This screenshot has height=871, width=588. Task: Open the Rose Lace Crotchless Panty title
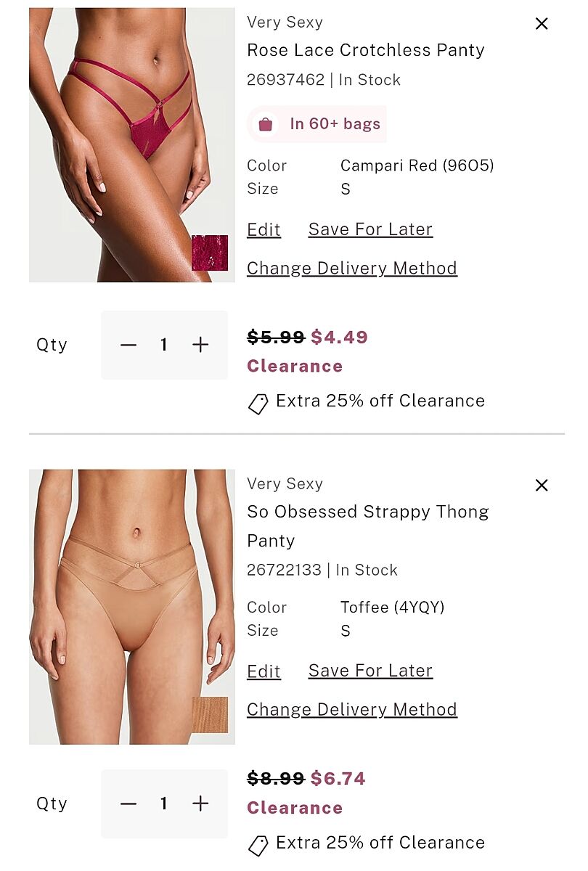coord(366,50)
